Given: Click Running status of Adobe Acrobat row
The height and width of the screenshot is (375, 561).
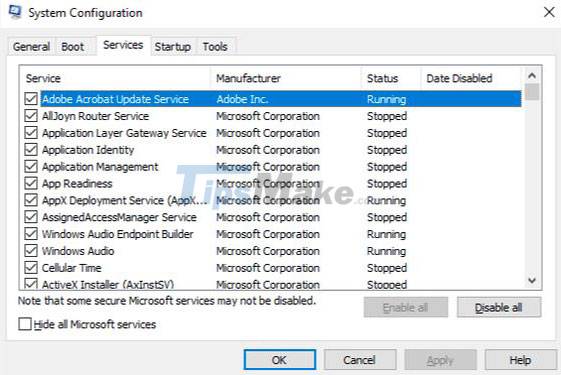Looking at the screenshot, I should point(387,99).
